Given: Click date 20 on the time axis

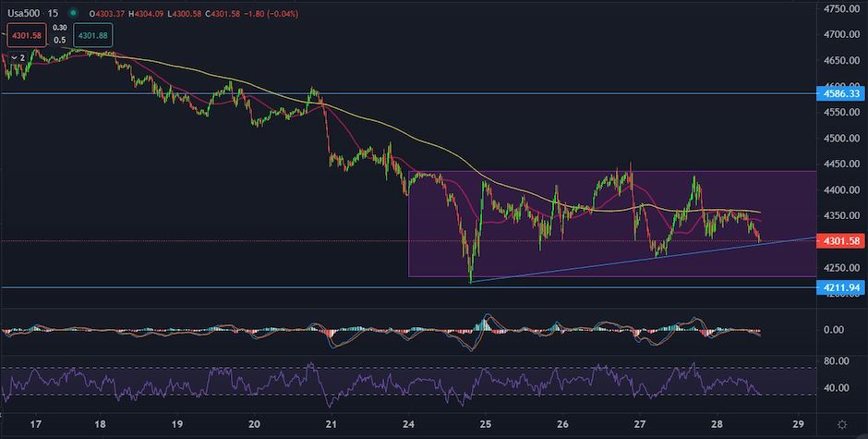Looking at the screenshot, I should pyautogui.click(x=254, y=424).
